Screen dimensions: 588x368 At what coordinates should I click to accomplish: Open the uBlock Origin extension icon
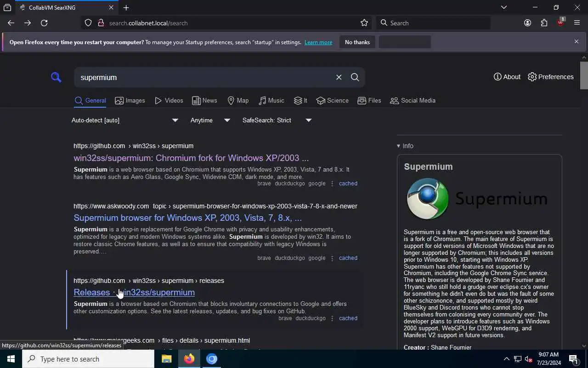pos(560,22)
